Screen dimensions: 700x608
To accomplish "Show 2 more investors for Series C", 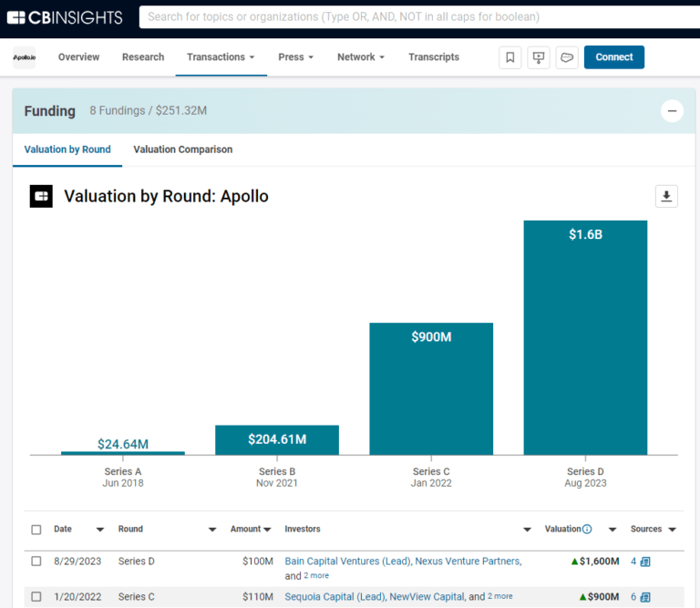I will tap(500, 596).
